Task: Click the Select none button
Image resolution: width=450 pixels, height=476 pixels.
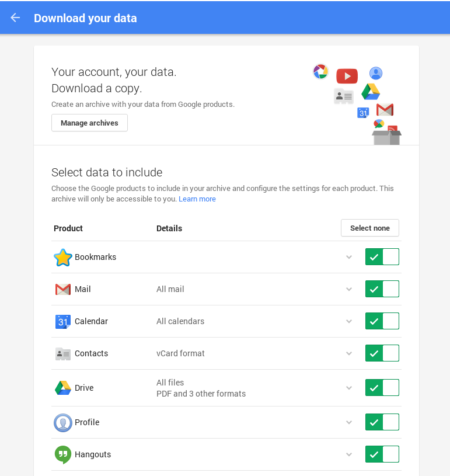Action: coord(369,228)
